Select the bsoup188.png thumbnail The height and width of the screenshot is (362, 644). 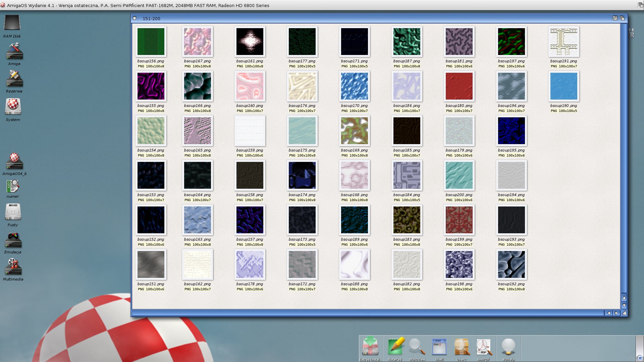click(355, 264)
